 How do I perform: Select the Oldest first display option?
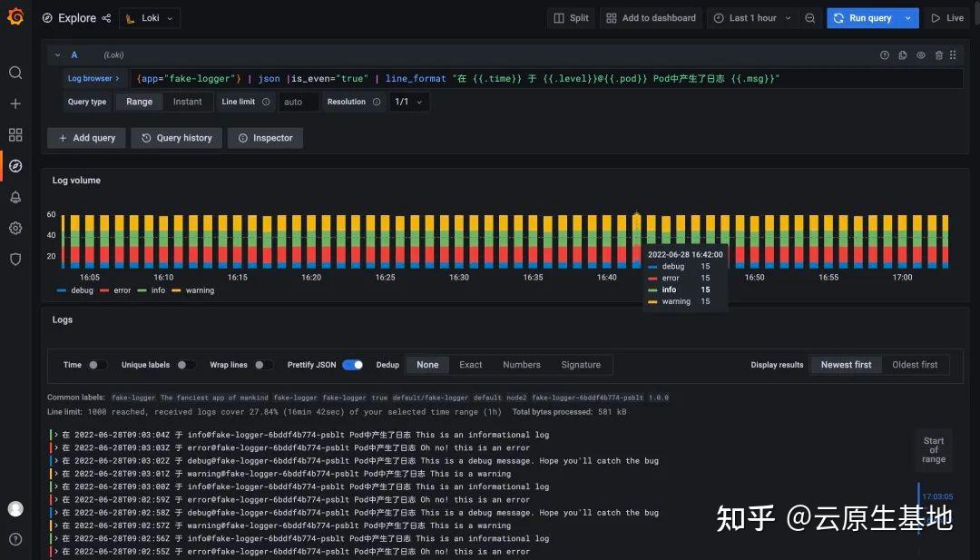click(x=916, y=364)
